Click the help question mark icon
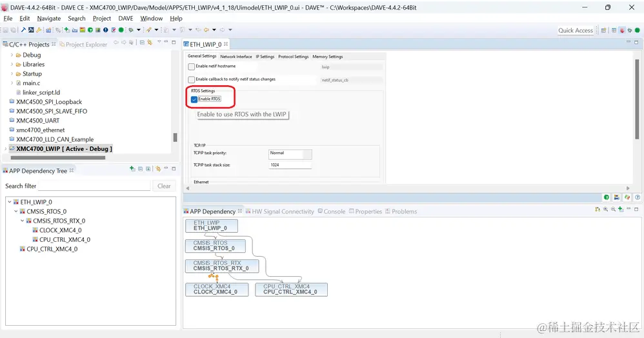The image size is (644, 338). click(x=638, y=197)
